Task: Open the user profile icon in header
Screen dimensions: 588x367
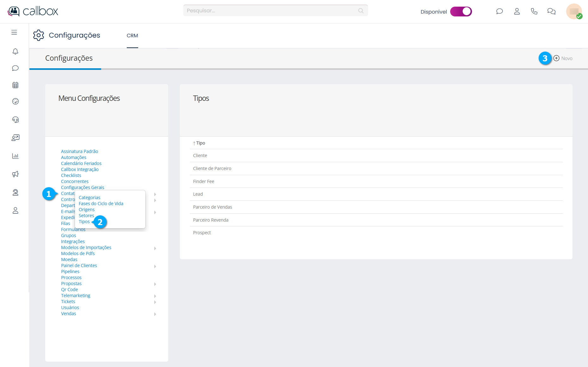Action: 517,11
